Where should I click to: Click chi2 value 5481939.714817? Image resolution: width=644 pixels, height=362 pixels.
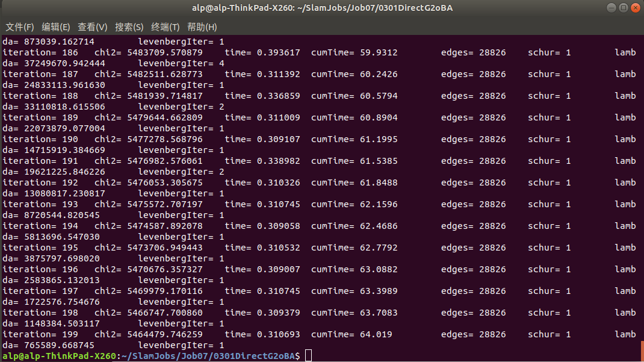(x=165, y=96)
